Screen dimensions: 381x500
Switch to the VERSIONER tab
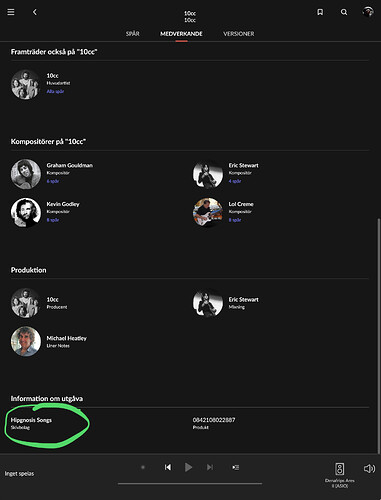[x=239, y=34]
